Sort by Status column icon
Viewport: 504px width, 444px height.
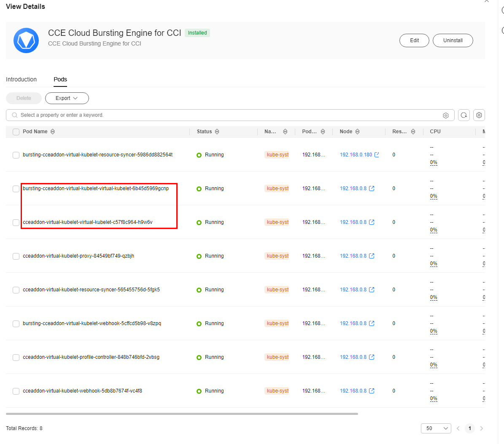[x=217, y=132]
